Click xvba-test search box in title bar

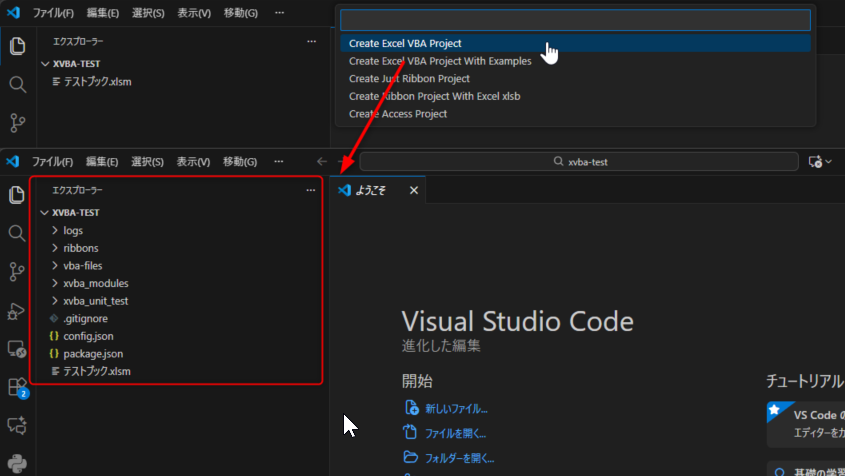click(x=579, y=162)
